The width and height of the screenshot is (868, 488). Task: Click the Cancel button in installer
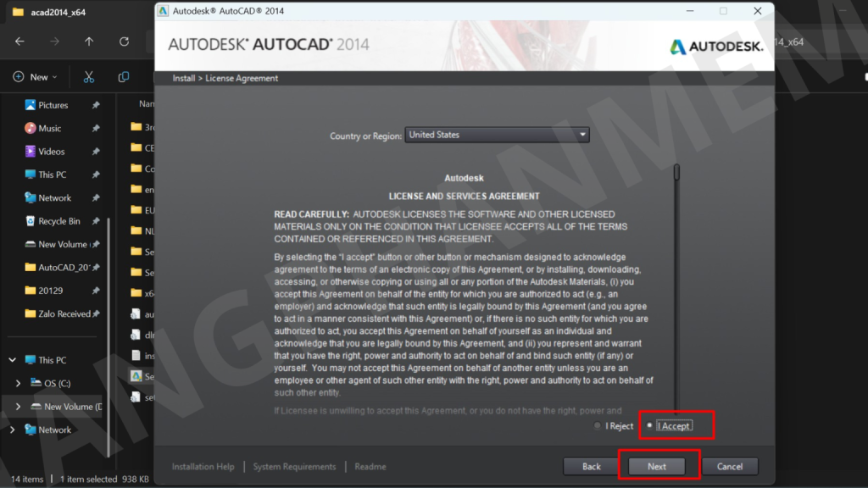(729, 466)
